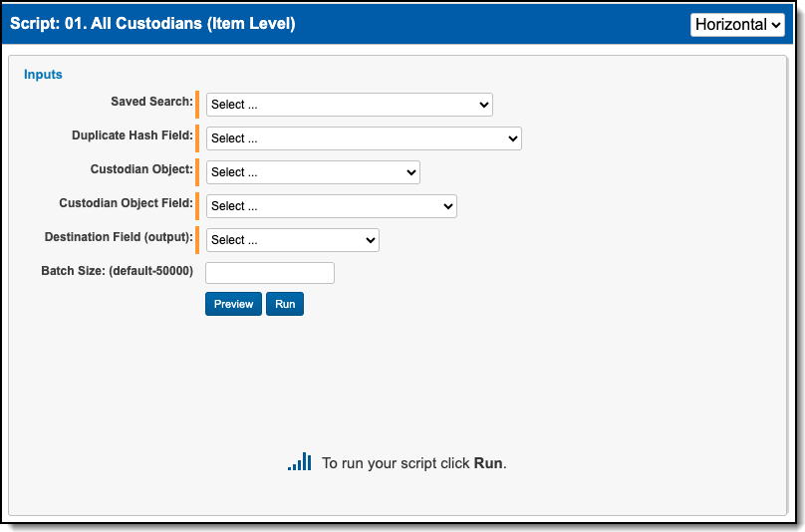The height and width of the screenshot is (532, 805).
Task: Expand the Destination Field (output) dropdown
Action: pos(292,240)
